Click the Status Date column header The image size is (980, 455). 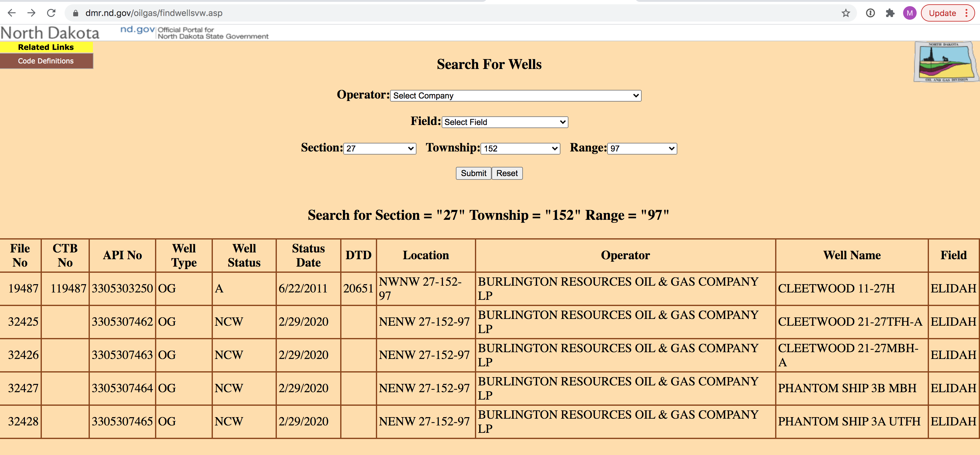pyautogui.click(x=308, y=256)
